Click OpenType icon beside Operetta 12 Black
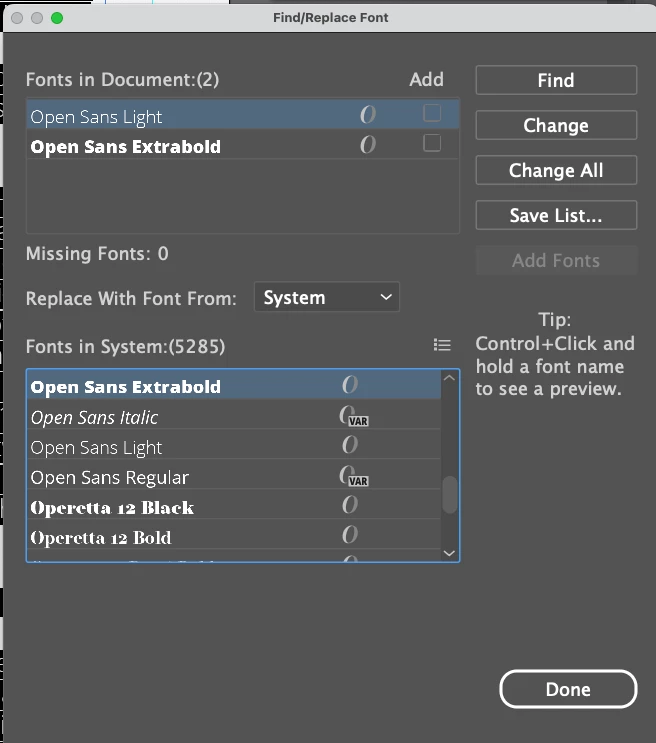Image resolution: width=656 pixels, height=743 pixels. pos(350,505)
